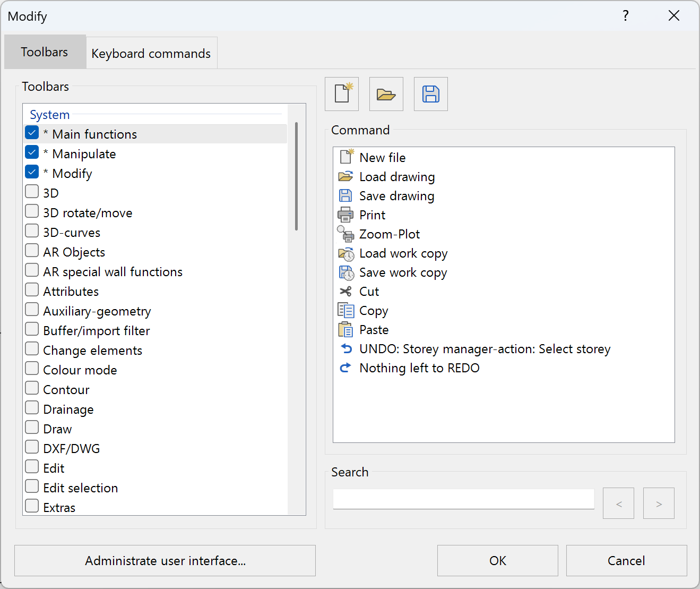Viewport: 700px width, 589px height.
Task: Select the Print command icon
Action: 346,215
